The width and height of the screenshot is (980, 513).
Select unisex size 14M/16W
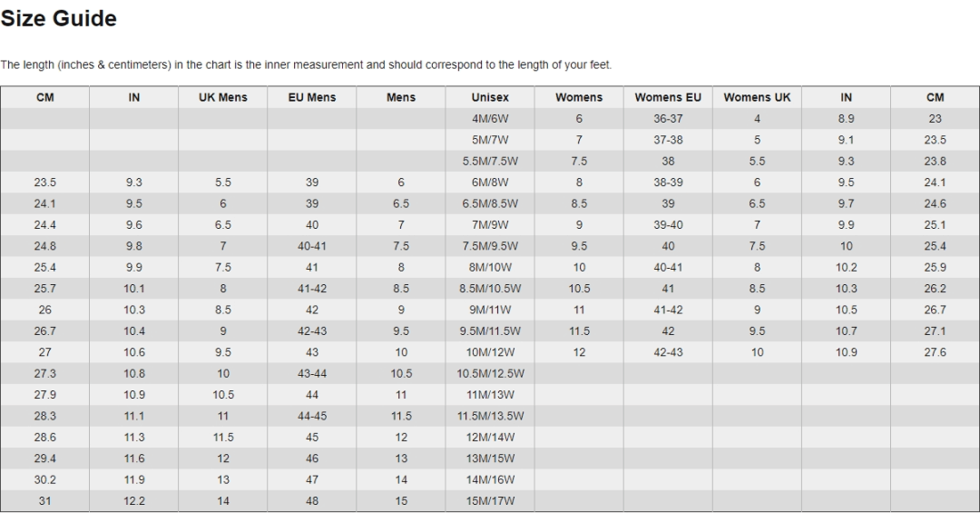pyautogui.click(x=490, y=480)
